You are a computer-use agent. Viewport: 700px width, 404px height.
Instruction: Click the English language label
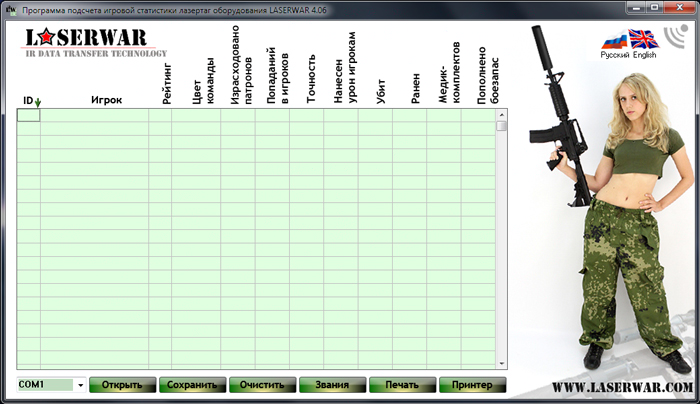644,55
